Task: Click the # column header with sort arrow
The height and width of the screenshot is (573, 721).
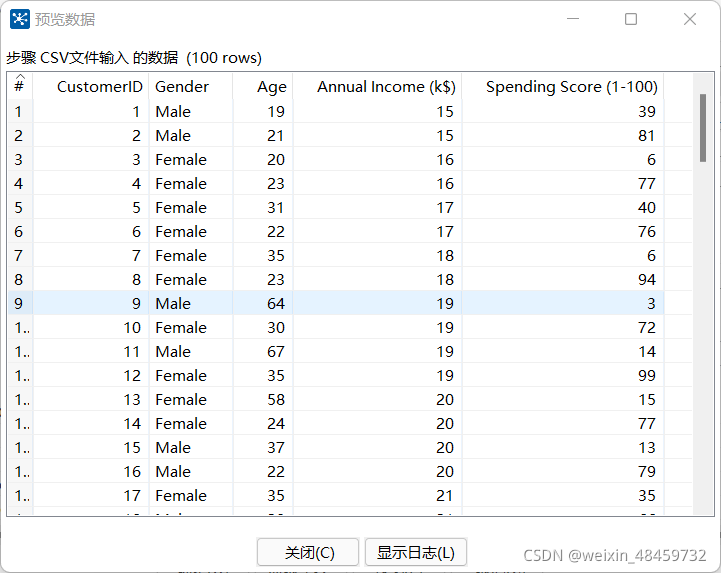Action: pos(20,85)
